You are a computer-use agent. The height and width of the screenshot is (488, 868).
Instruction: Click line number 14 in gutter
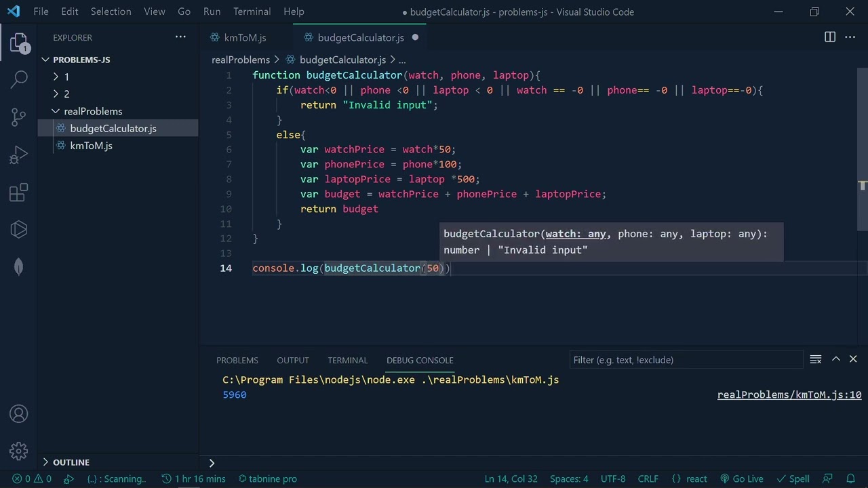click(226, 268)
